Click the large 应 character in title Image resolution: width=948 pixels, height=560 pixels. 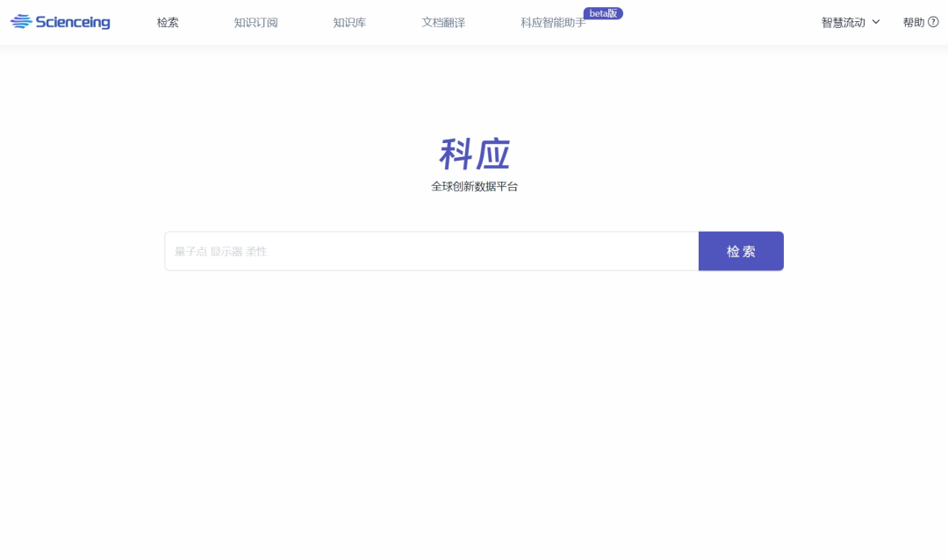(x=493, y=154)
